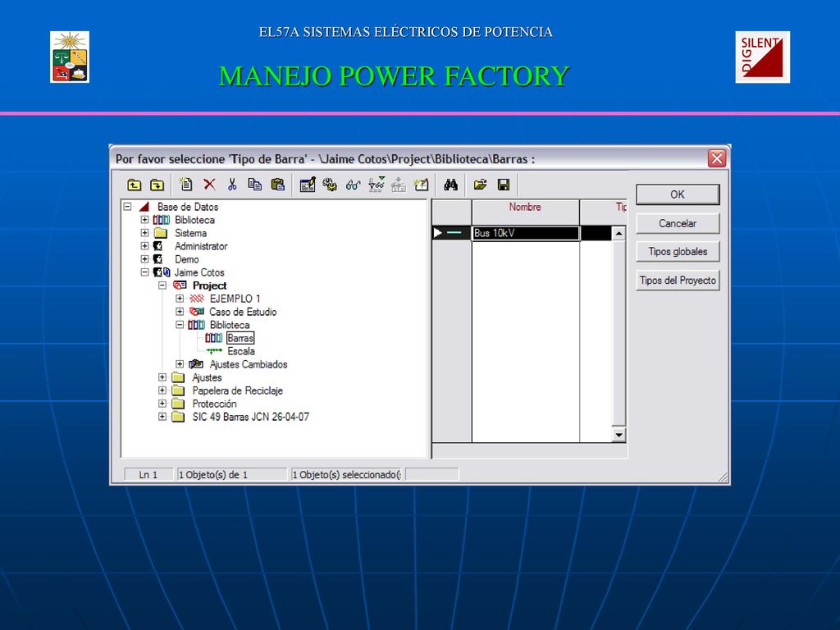Click Tipos del Proyecto button
Viewport: 840px width, 630px height.
[678, 281]
